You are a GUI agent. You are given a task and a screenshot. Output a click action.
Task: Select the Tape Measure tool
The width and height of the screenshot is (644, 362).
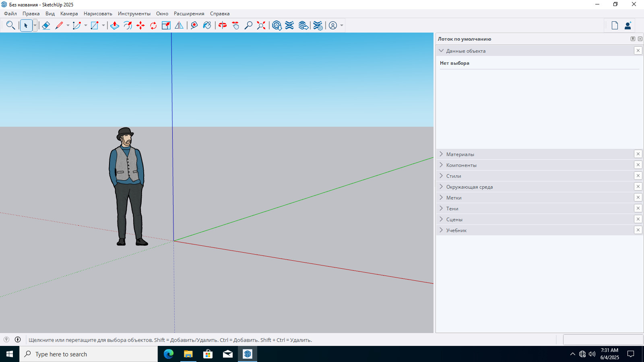tap(194, 25)
